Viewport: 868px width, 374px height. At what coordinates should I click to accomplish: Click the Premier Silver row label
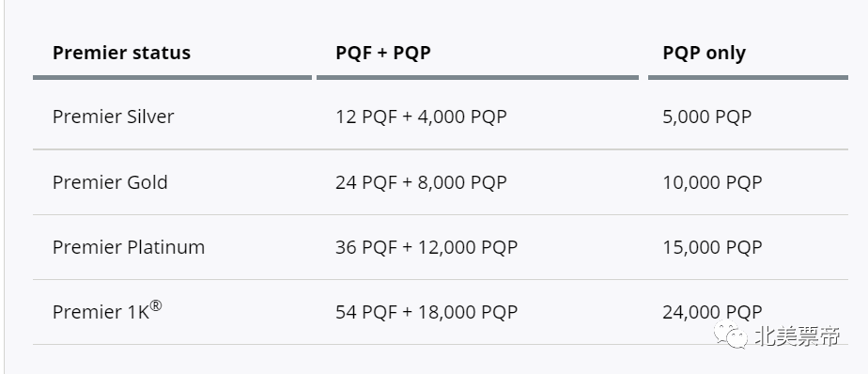tap(113, 117)
